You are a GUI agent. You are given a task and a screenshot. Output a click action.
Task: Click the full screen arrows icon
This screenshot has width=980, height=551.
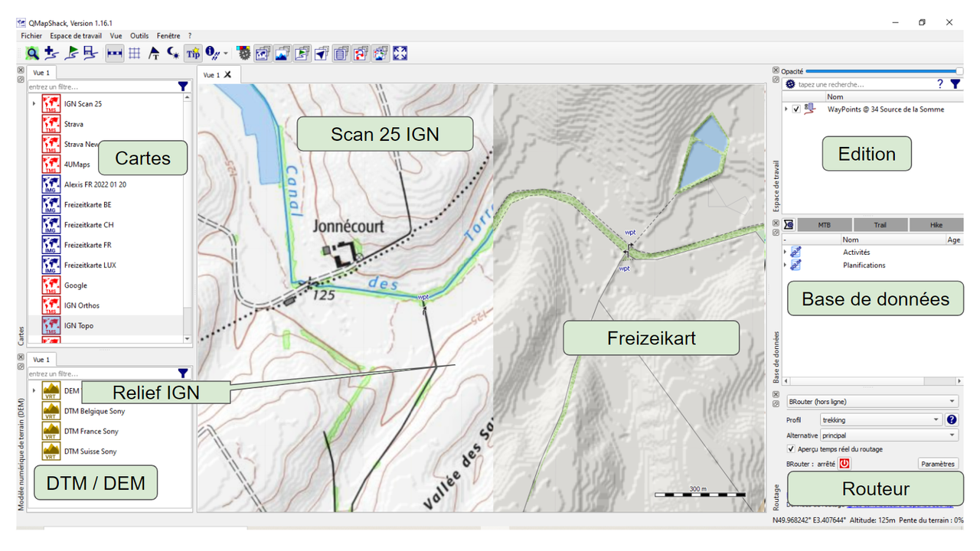click(x=400, y=54)
